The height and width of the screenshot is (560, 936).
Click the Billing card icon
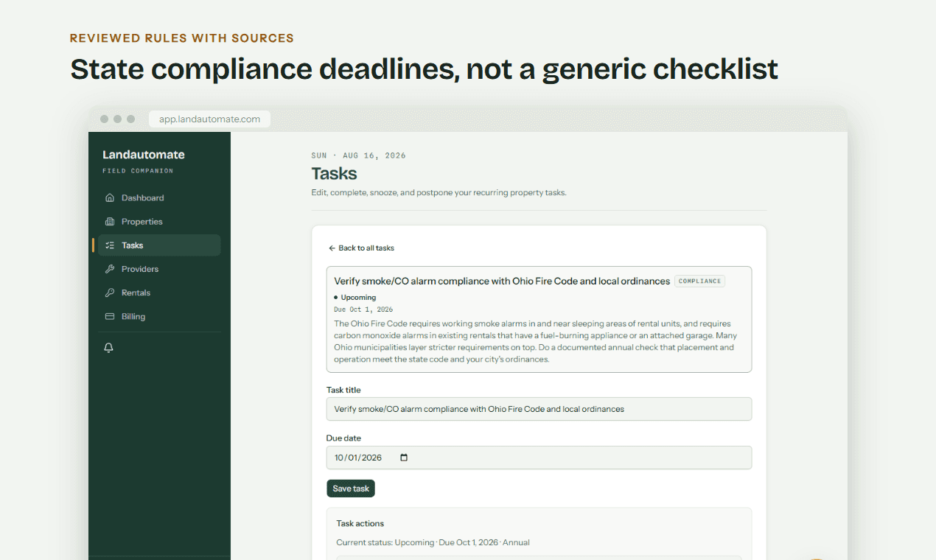110,316
